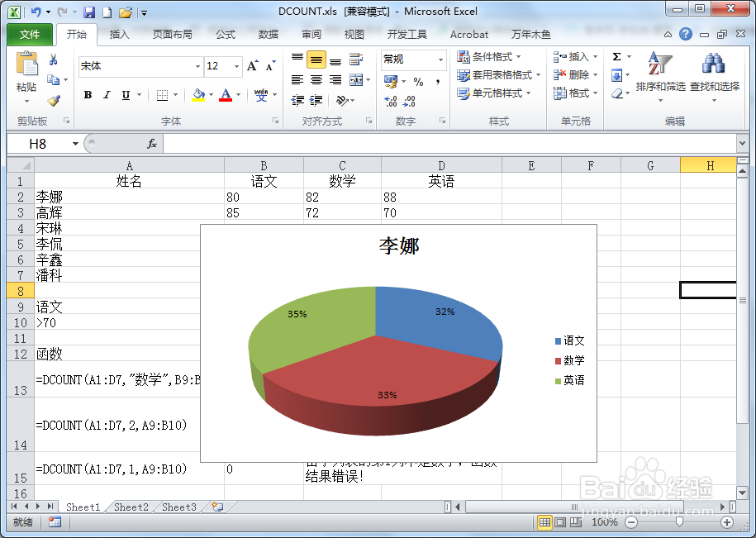The width and height of the screenshot is (756, 538).
Task: Open 单元格样式 dropdown
Action: click(x=494, y=93)
